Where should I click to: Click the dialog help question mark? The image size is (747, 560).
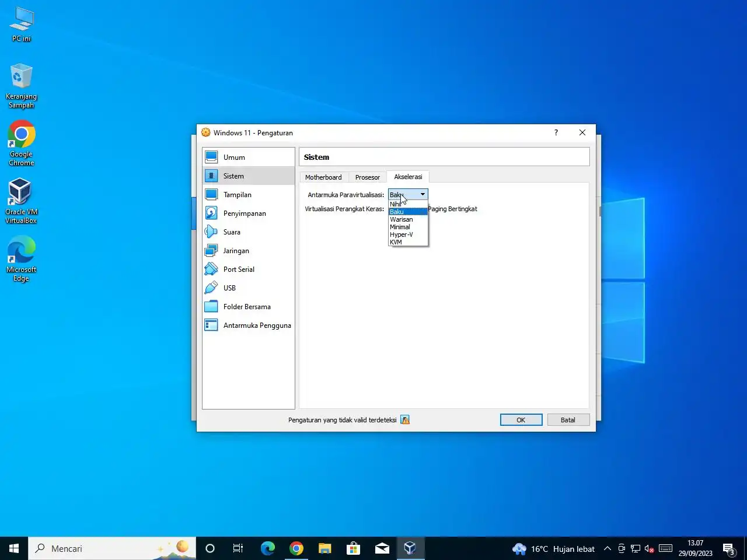(x=556, y=132)
